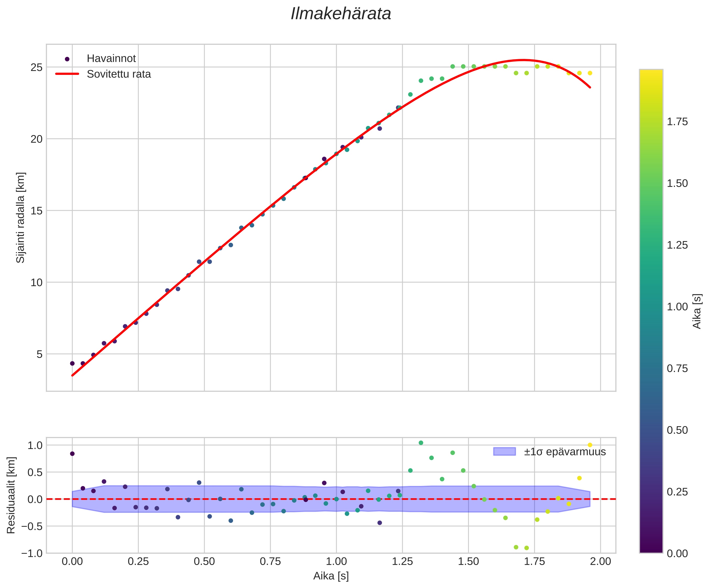Screen dimensions: 709x588
Task: Click the Sijainti radalla [km] axis label
Action: pyautogui.click(x=21, y=218)
